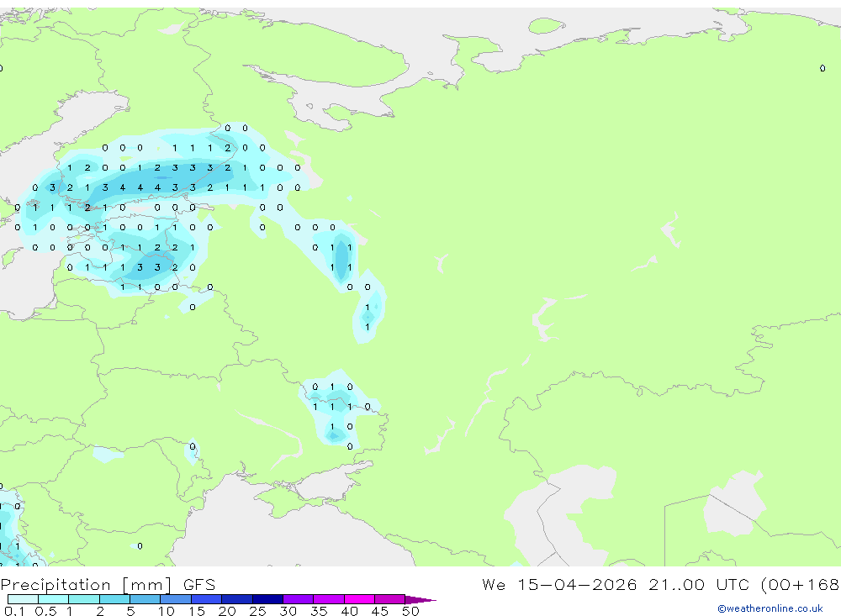Select the 25–30 mm navy legend swatch
This screenshot has height=616, width=841.
click(x=267, y=599)
